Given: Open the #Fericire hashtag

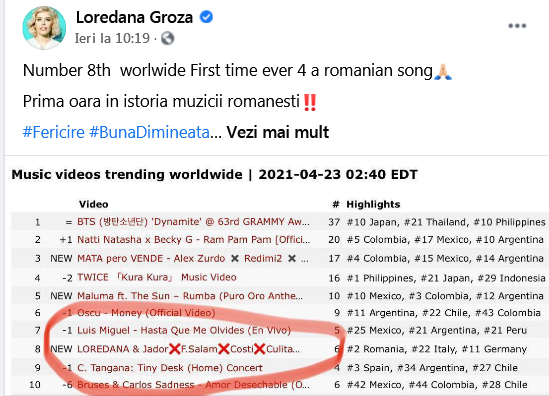Looking at the screenshot, I should click(x=54, y=132).
